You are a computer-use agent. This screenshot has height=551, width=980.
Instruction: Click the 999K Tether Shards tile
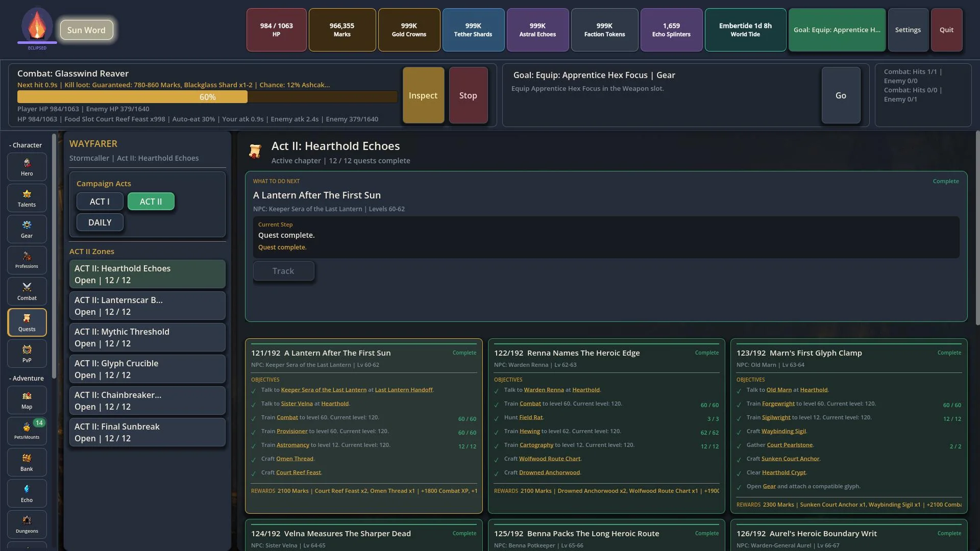[473, 30]
